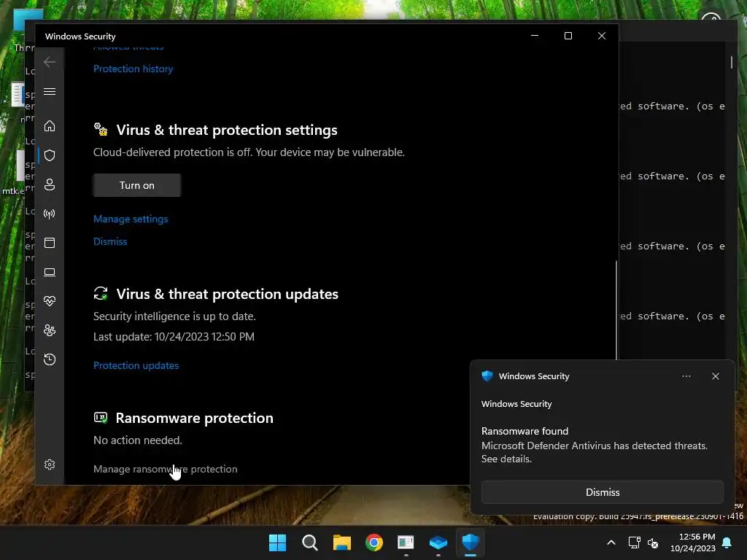
Task: Launch Google Chrome from taskbar
Action: tap(374, 542)
